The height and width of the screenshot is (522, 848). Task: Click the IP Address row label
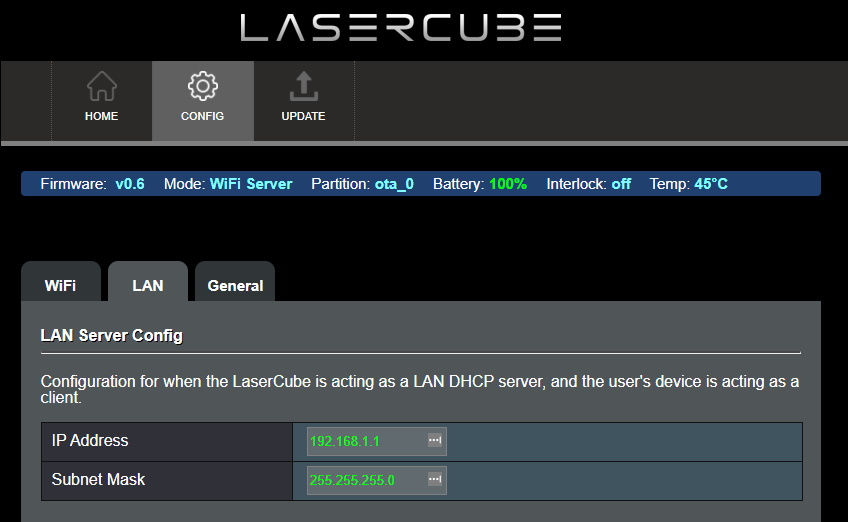90,441
